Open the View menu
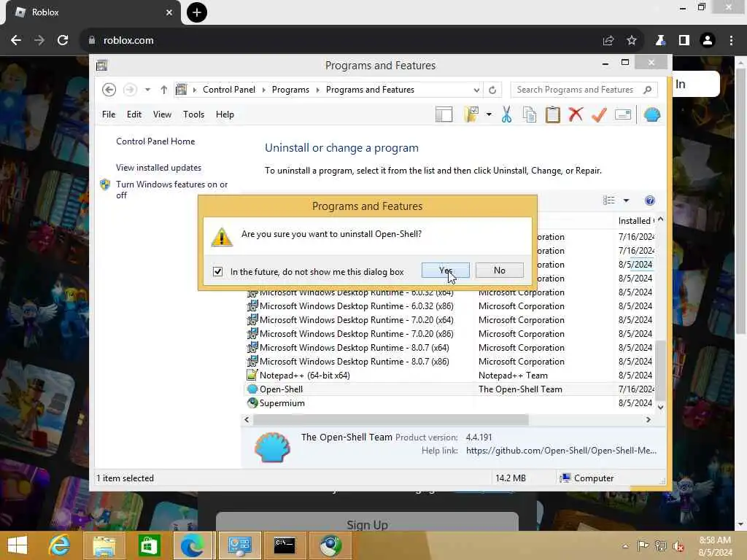The image size is (747, 560). tap(162, 114)
